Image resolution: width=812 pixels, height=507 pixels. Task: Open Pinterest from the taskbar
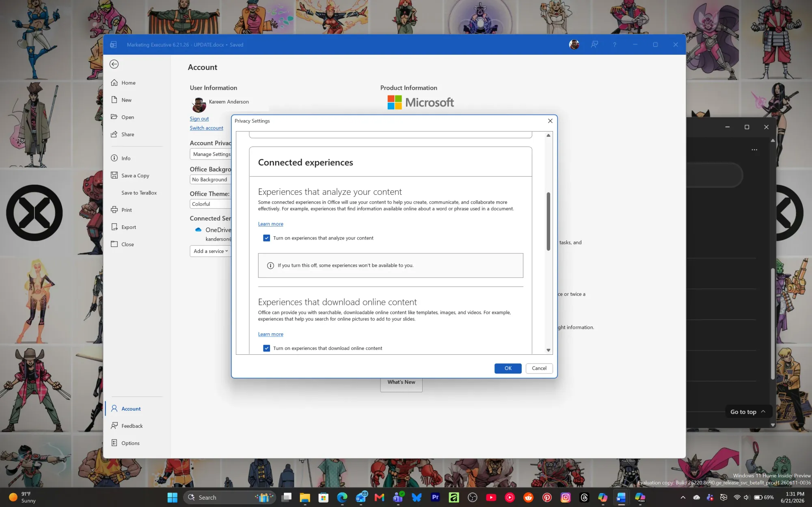(547, 497)
